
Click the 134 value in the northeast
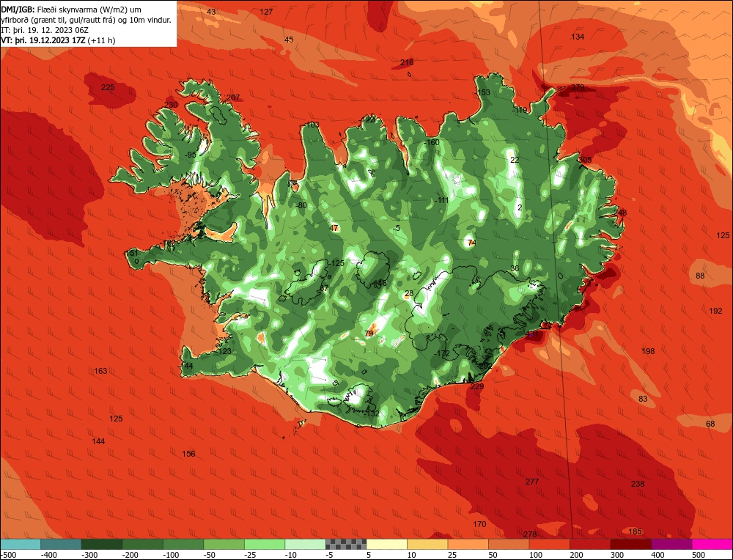pos(578,37)
